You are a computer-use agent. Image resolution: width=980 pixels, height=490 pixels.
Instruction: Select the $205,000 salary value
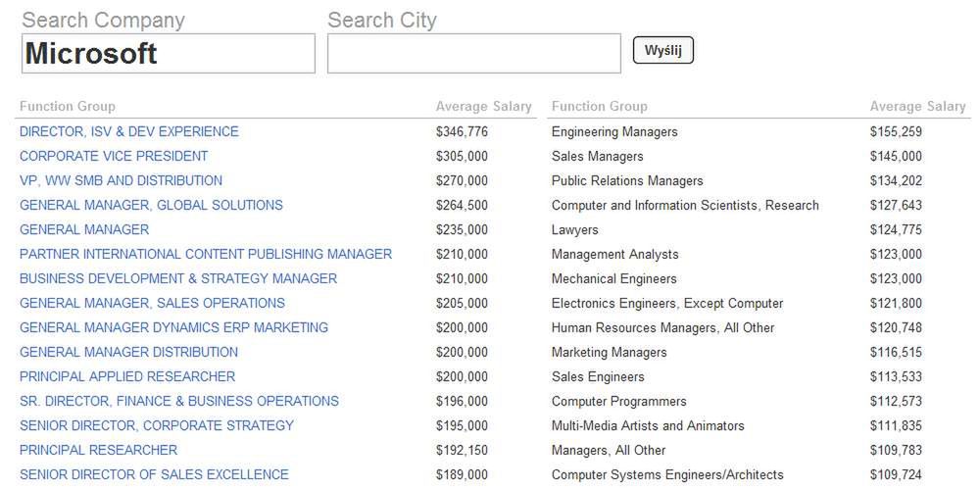coord(462,303)
